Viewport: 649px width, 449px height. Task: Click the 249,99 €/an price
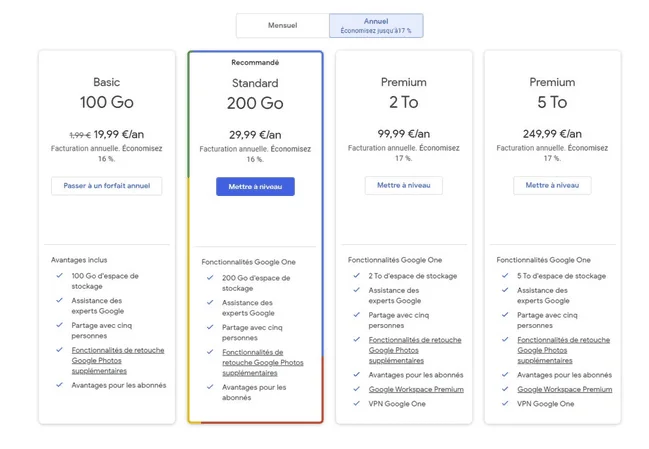pyautogui.click(x=552, y=134)
